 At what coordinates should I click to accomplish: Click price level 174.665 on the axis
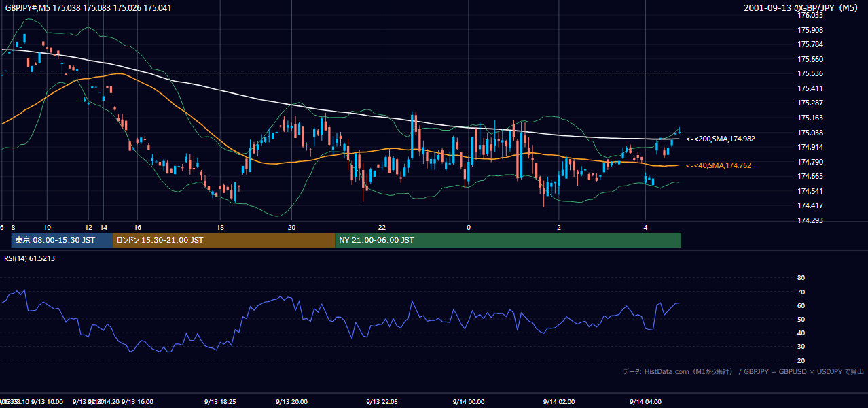pos(810,176)
